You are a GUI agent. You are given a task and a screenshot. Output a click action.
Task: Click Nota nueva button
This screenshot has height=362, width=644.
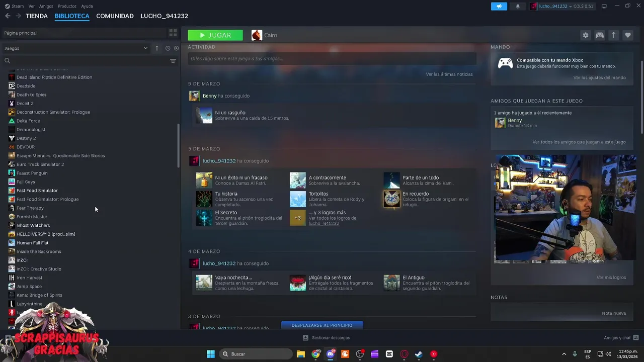click(614, 313)
